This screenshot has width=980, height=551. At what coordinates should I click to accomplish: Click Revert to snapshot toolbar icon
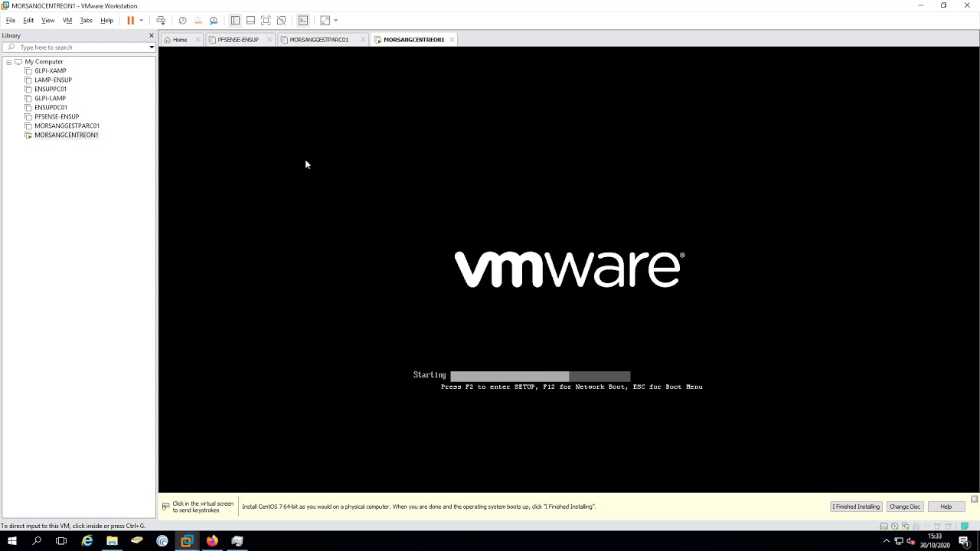(x=198, y=21)
